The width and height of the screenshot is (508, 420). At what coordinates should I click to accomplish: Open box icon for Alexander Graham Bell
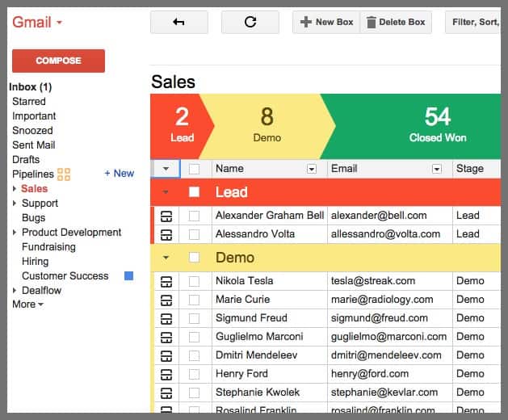(x=166, y=216)
